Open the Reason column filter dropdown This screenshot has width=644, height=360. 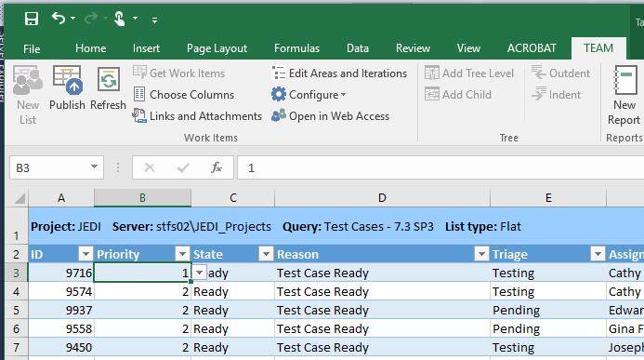tap(481, 254)
